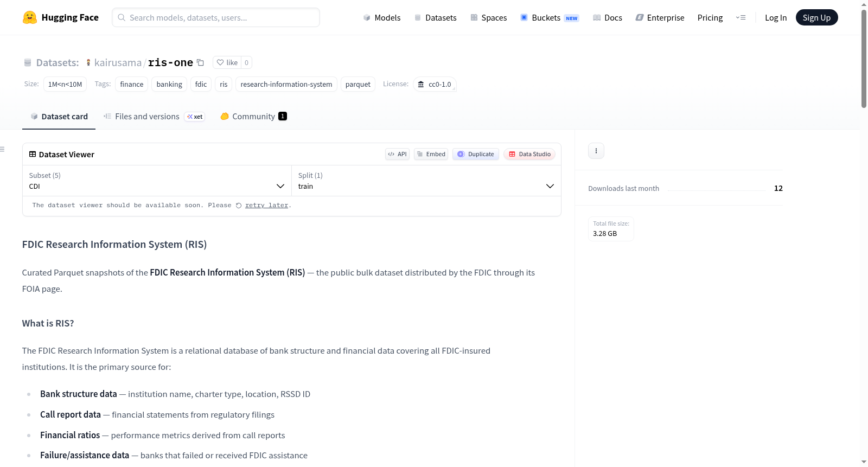Select the parquet tag

pos(358,84)
